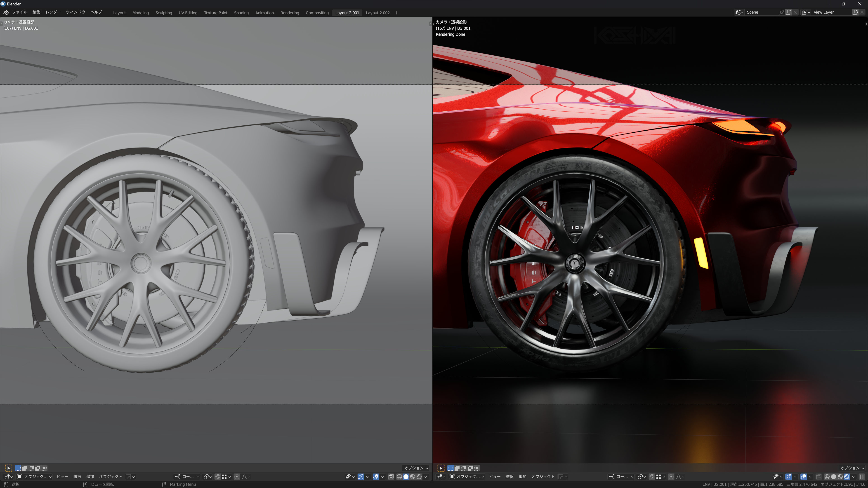Viewport: 868px width, 488px height.
Task: Open the object mode dropdown in left viewport
Action: [34, 476]
